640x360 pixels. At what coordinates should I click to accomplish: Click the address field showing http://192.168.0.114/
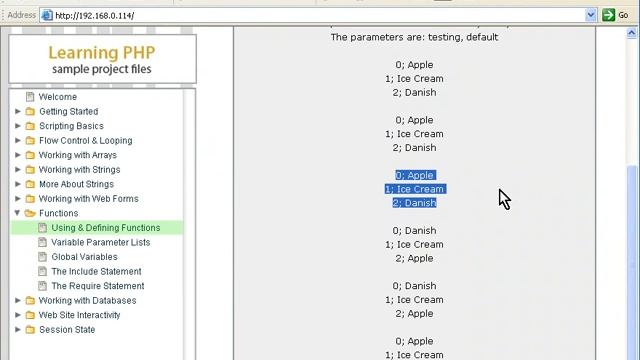click(318, 16)
